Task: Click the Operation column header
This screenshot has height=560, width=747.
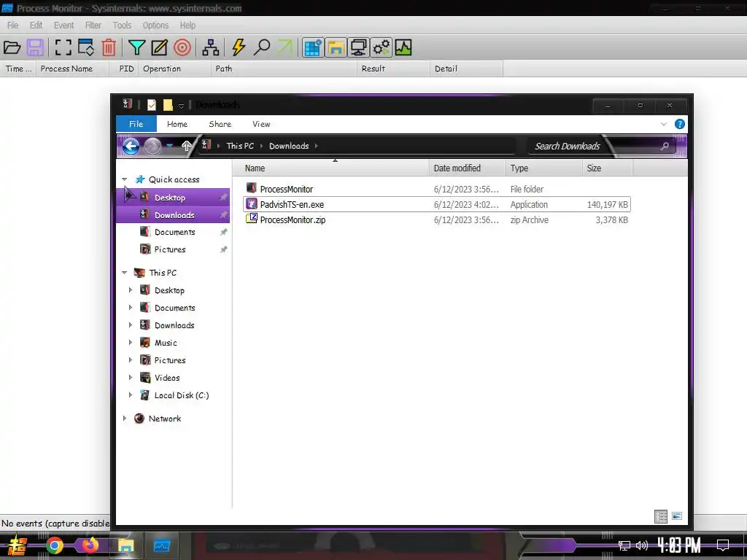Action: (175, 69)
